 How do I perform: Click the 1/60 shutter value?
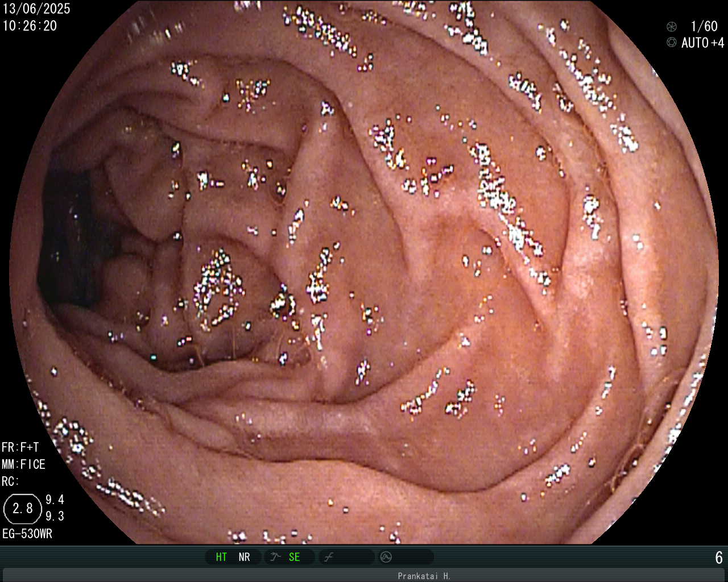tap(704, 26)
